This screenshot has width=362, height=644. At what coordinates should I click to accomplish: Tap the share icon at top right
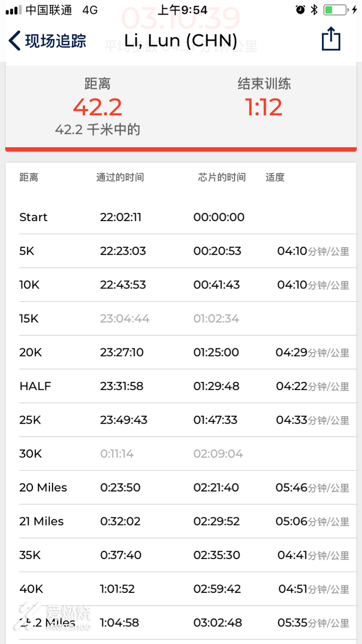point(331,39)
